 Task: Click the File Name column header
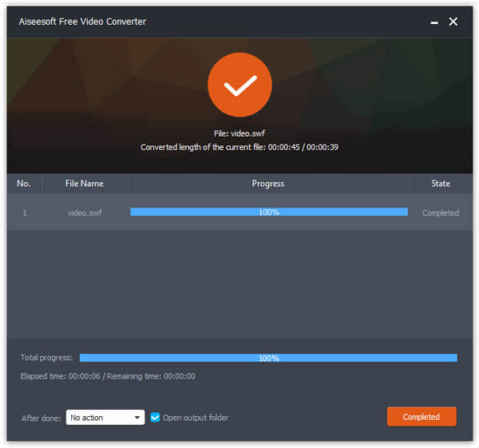click(x=85, y=184)
